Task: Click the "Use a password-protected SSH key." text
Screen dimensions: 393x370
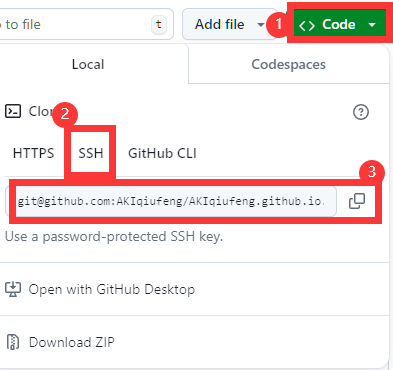Action: tap(114, 237)
